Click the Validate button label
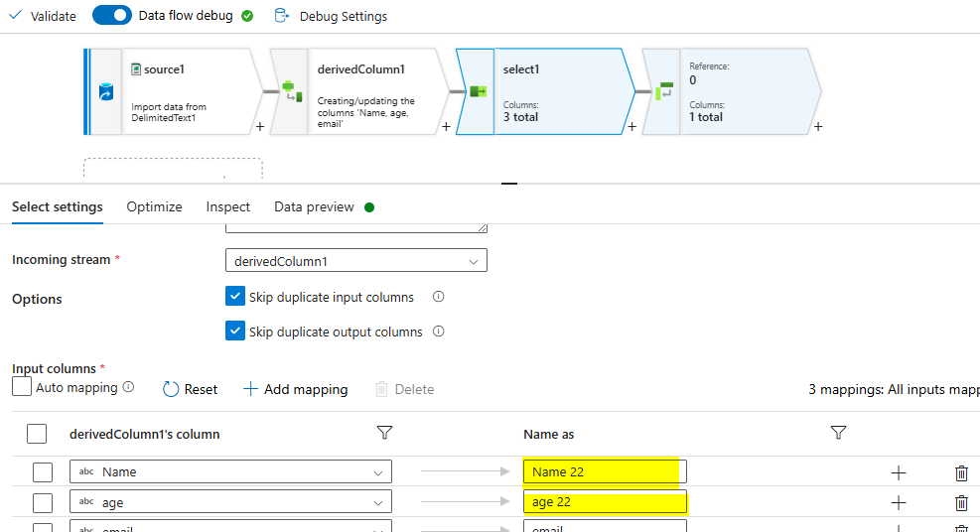 tap(54, 16)
